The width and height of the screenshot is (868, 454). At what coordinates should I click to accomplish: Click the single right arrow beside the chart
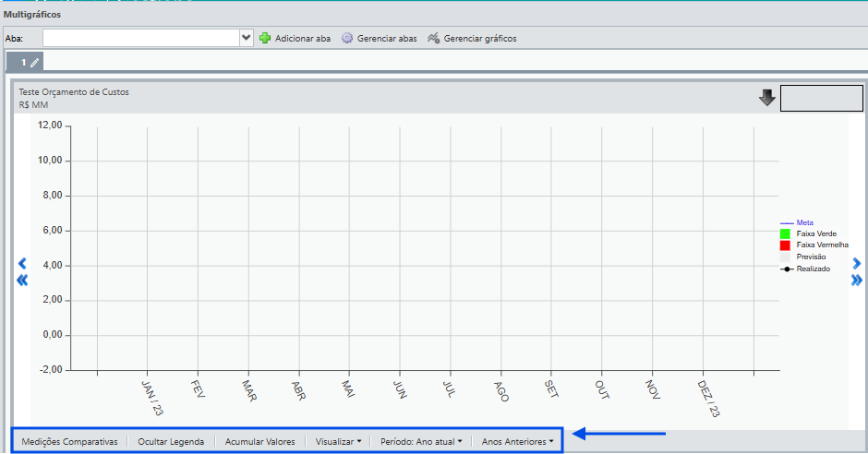click(856, 264)
